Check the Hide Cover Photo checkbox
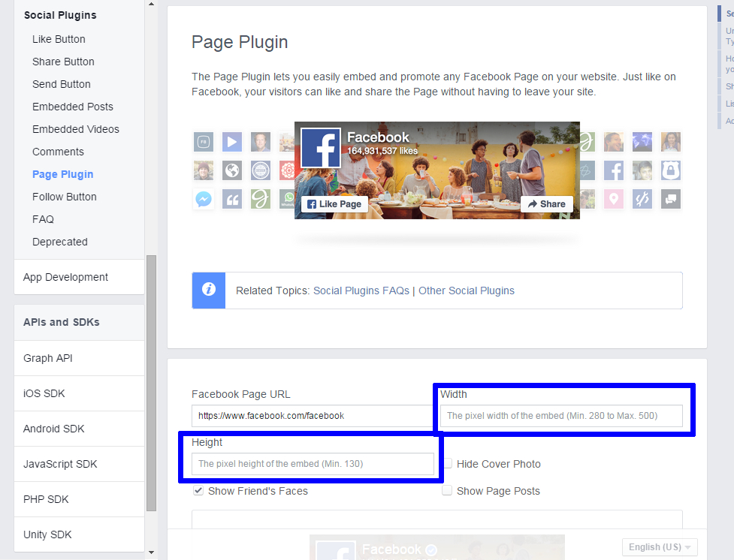Viewport: 734px width, 560px height. click(x=448, y=464)
